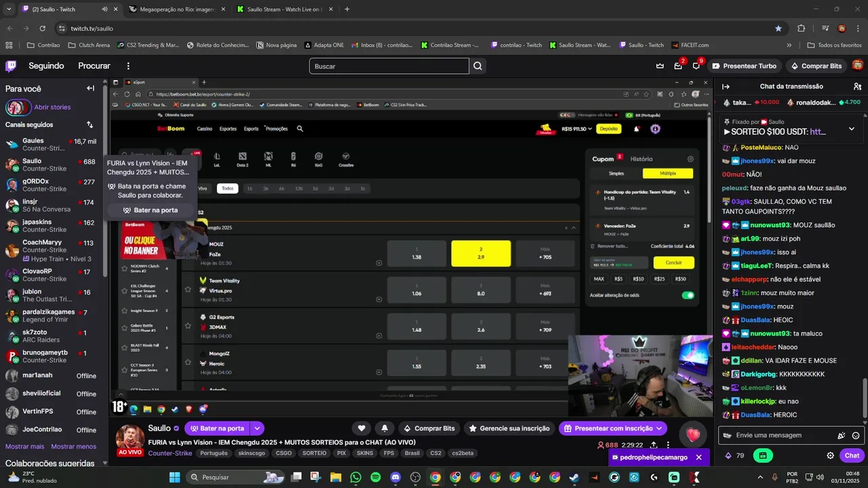
Task: Click the top Comprar Bits button
Action: pyautogui.click(x=816, y=66)
